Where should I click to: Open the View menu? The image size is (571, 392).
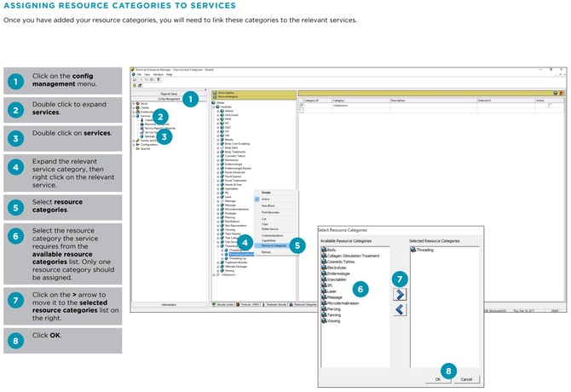click(147, 75)
